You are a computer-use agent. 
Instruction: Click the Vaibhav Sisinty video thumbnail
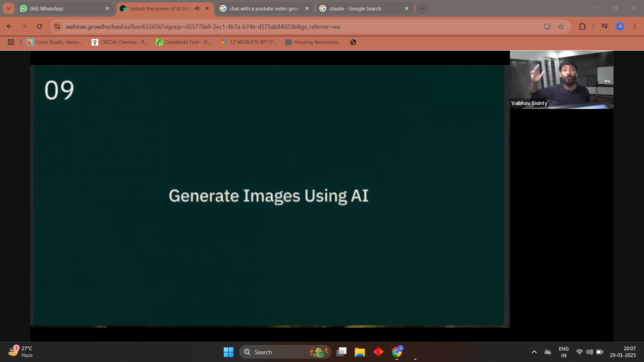(x=561, y=80)
